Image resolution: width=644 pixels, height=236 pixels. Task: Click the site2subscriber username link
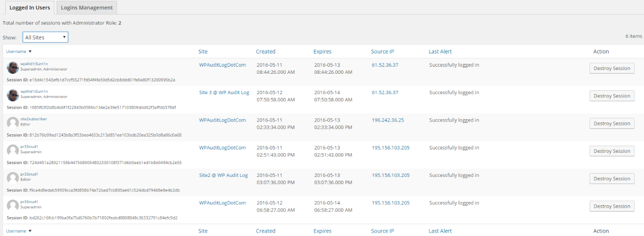click(x=34, y=119)
